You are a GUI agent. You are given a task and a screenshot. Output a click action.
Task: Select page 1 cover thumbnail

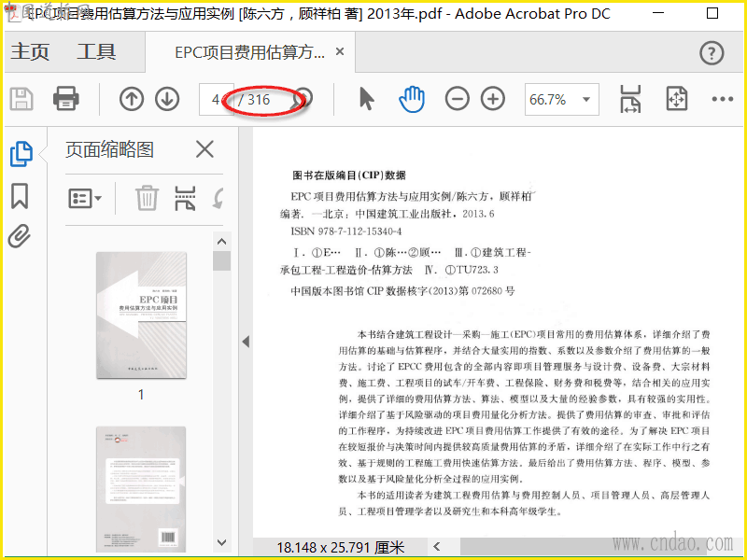click(x=142, y=315)
